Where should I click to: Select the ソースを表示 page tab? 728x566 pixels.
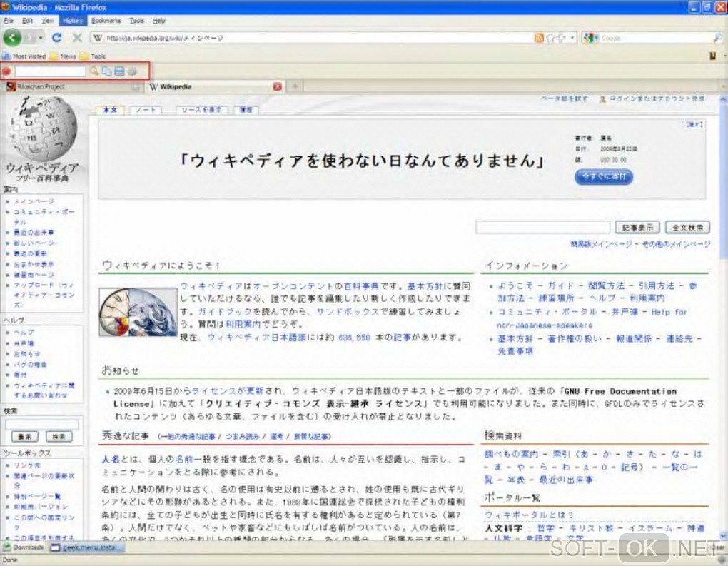coord(201,110)
